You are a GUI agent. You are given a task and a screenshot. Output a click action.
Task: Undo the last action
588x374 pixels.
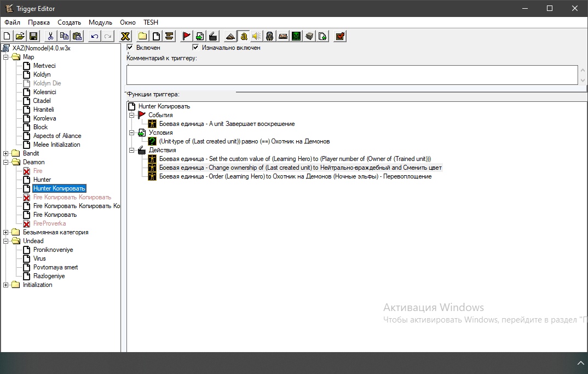(95, 36)
